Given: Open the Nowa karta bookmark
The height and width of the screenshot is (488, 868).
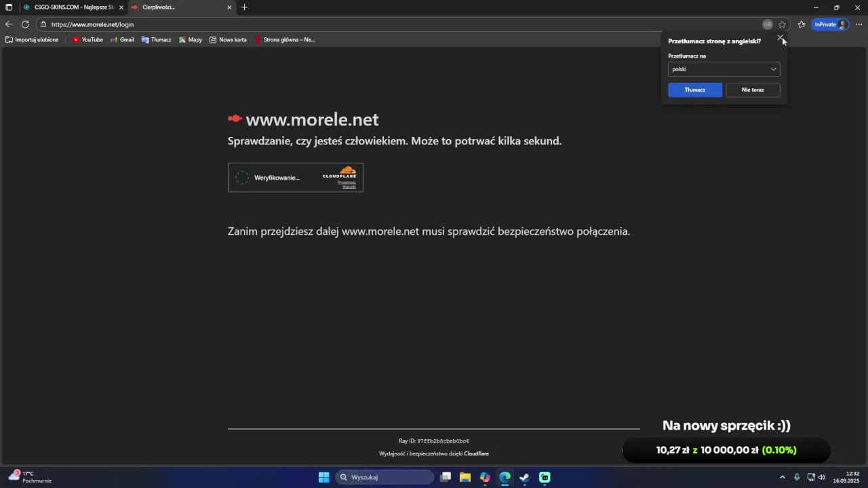Looking at the screenshot, I should [228, 40].
